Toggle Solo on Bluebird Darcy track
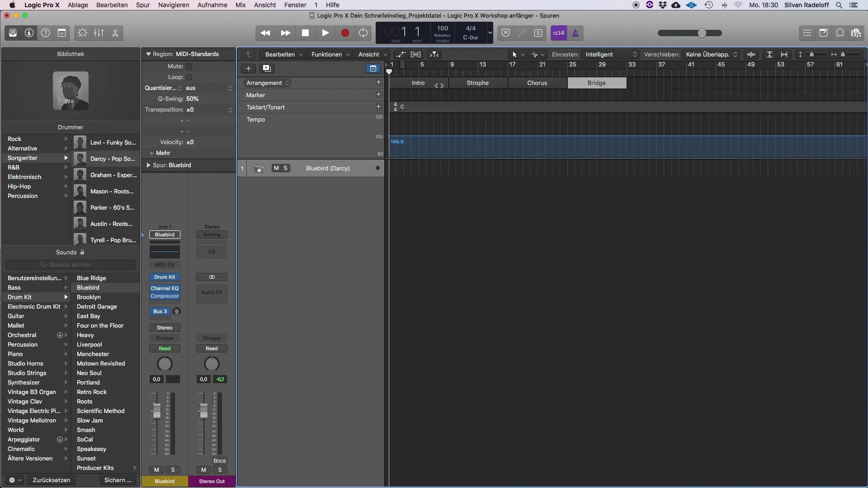 click(285, 168)
